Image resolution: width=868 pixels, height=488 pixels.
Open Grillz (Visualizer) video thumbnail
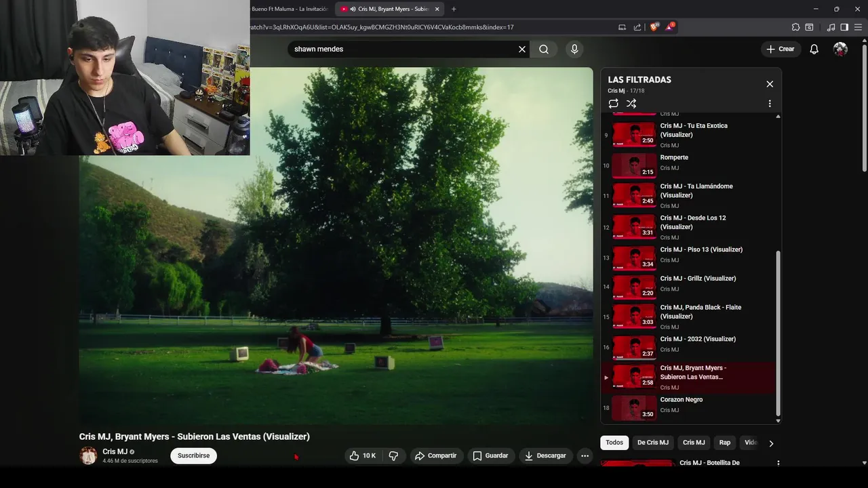pos(634,287)
